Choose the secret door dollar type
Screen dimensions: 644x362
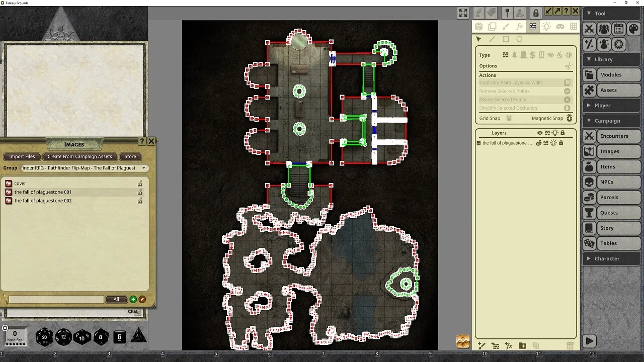(x=532, y=55)
